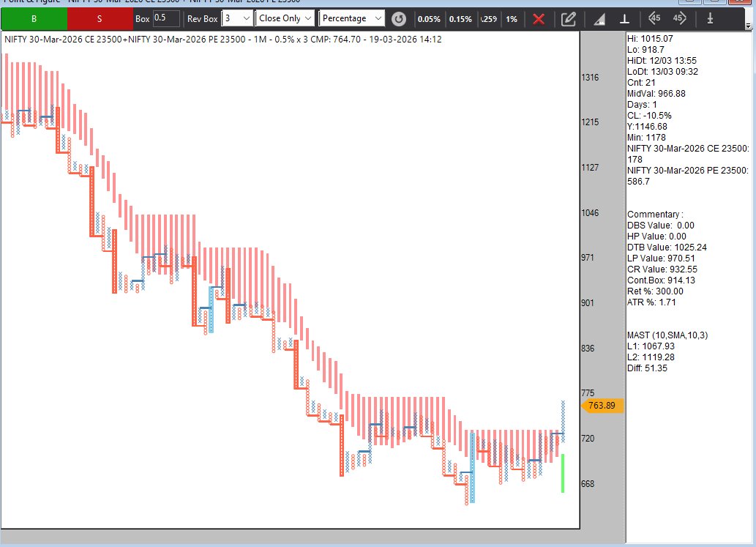Click the green B buy button
This screenshot has height=547, width=756.
coord(34,19)
